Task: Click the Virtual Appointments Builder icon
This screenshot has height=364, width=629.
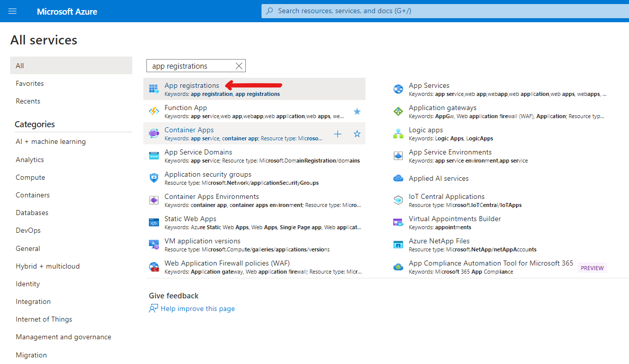Action: point(398,223)
